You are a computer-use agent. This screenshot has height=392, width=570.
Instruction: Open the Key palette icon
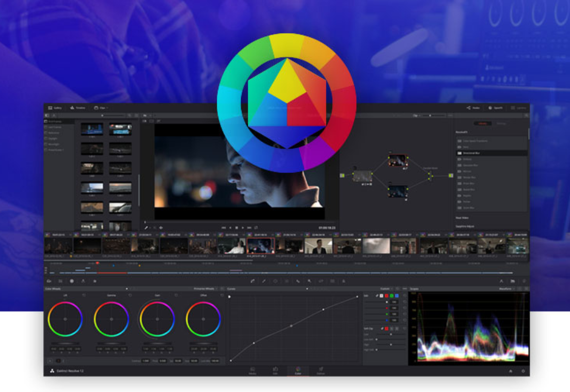(309, 281)
